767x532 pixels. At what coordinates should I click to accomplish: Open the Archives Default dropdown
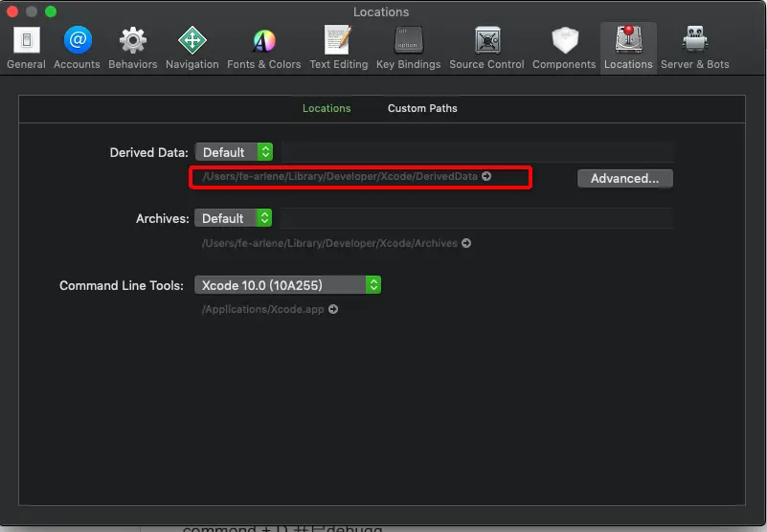pyautogui.click(x=234, y=218)
